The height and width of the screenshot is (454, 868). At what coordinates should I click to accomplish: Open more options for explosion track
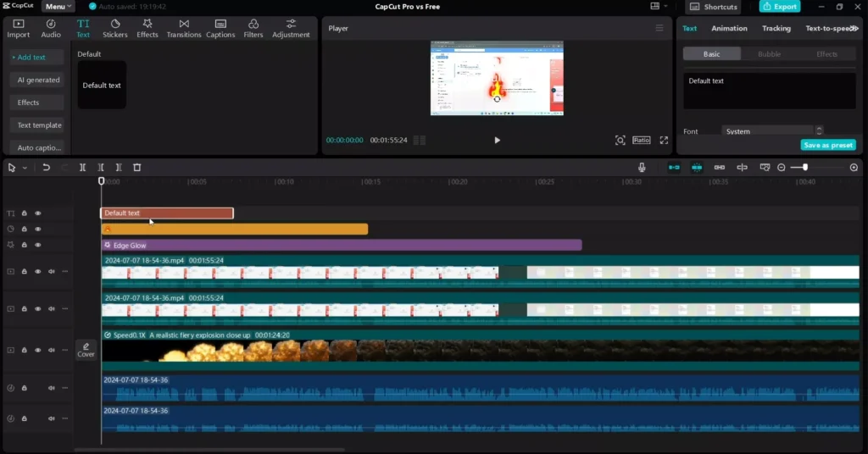[x=64, y=350]
